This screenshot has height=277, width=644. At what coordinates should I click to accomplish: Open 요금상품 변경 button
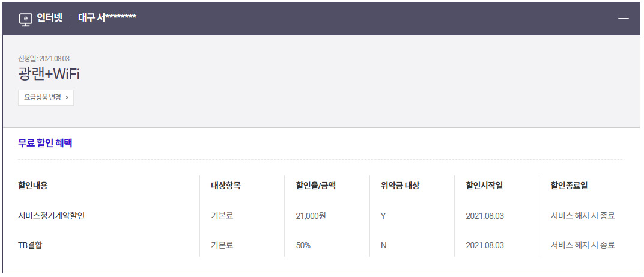(x=46, y=98)
